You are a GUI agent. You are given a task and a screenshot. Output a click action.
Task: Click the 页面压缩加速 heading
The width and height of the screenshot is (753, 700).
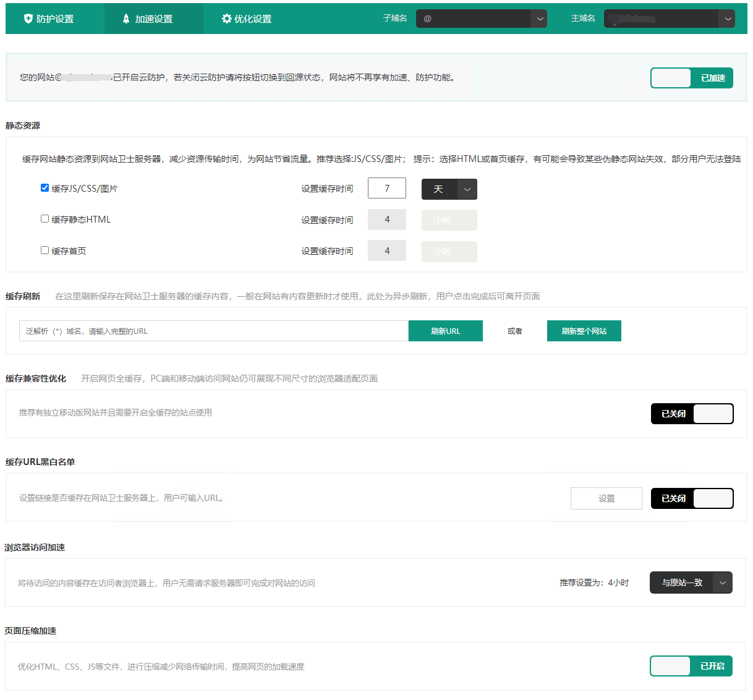[x=30, y=631]
